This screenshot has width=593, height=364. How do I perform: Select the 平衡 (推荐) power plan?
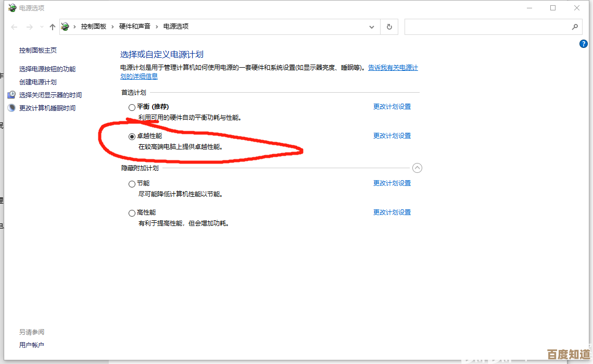tap(132, 107)
